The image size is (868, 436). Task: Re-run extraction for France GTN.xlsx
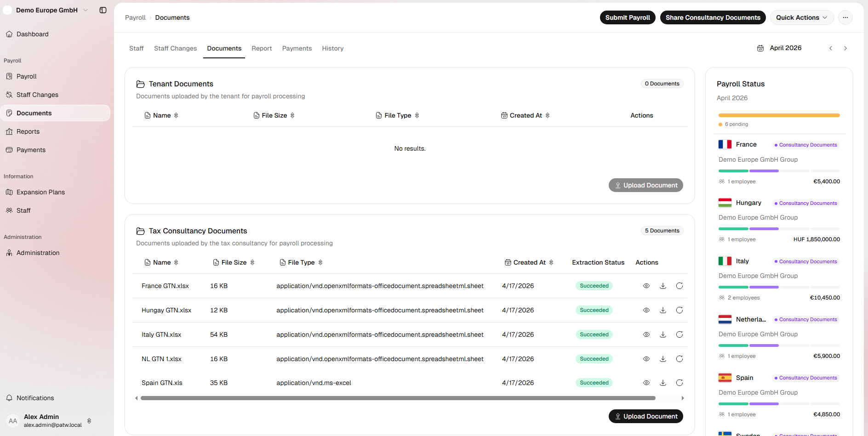680,286
